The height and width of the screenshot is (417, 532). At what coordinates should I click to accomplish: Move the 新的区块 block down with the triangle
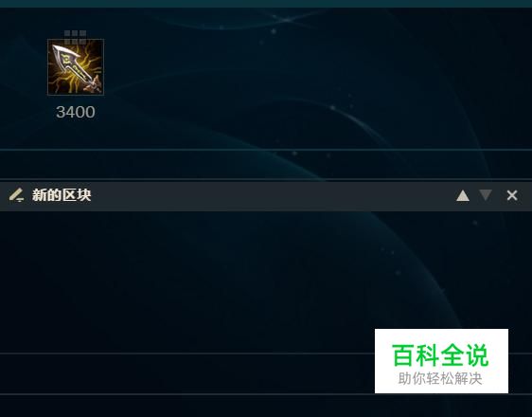coord(486,195)
